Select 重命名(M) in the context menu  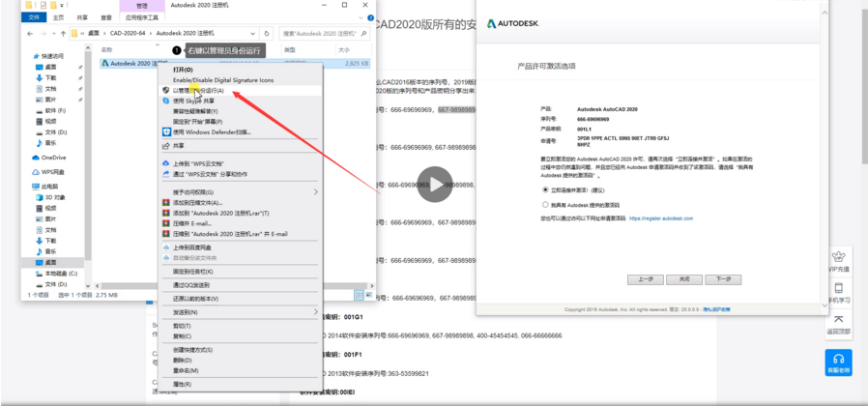(x=186, y=370)
